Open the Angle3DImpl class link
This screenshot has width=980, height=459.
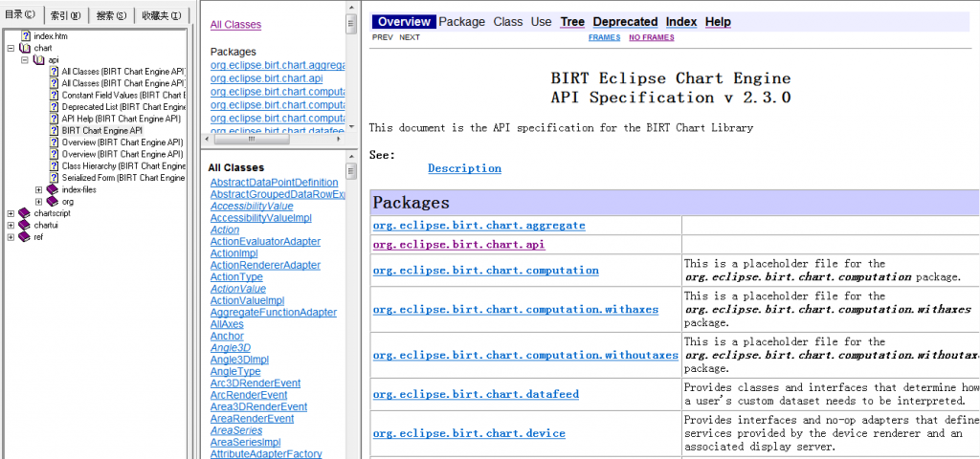point(239,360)
